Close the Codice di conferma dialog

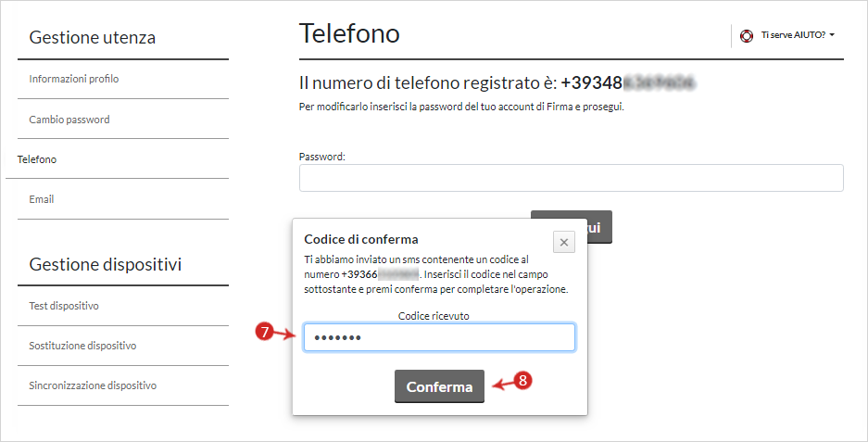click(564, 242)
